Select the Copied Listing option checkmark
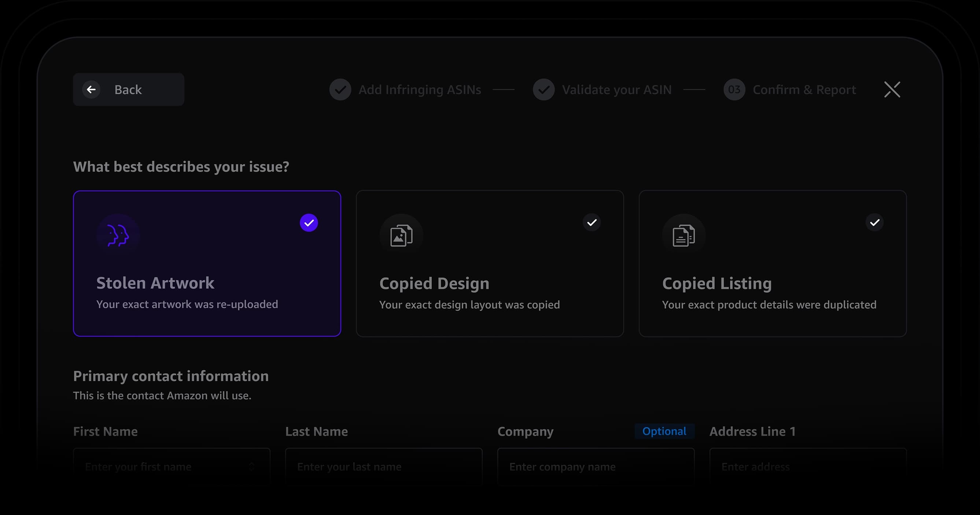Viewport: 980px width, 515px height. pos(874,223)
